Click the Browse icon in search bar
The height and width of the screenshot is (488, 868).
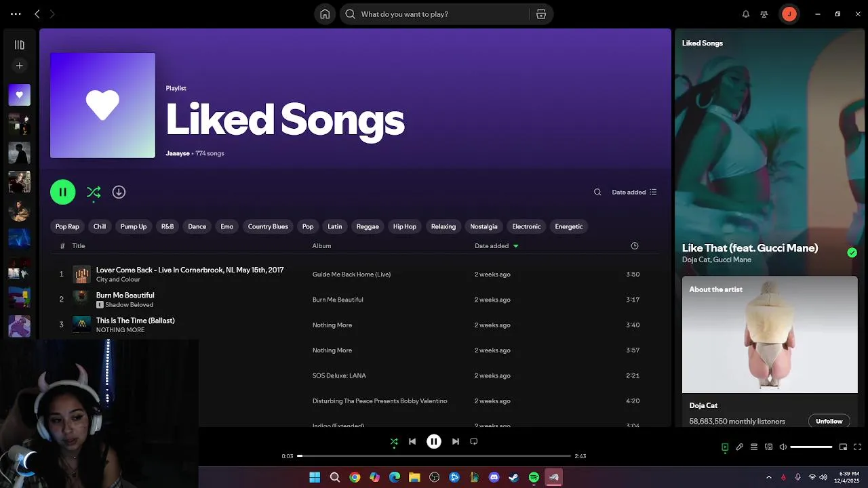click(x=540, y=14)
